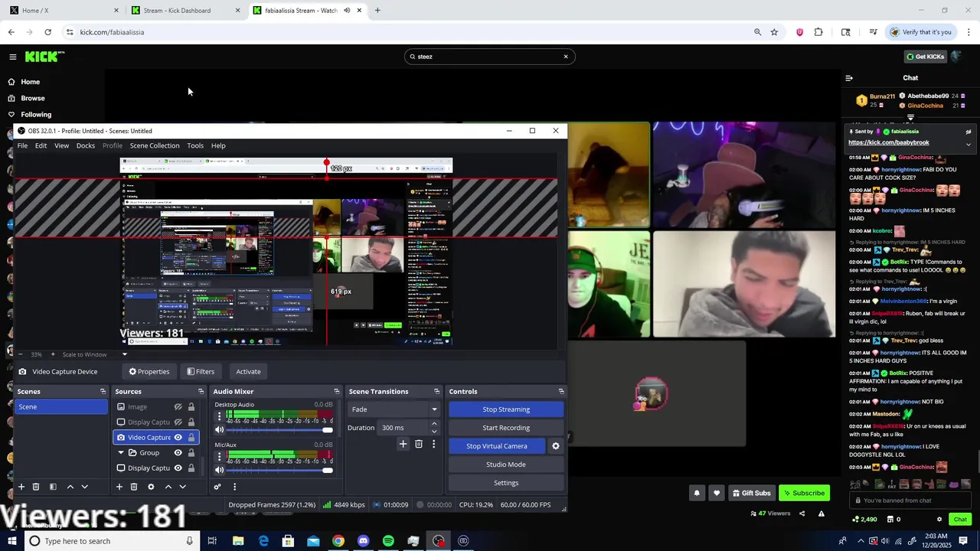Go to Browse in Kick sidebar

point(32,98)
